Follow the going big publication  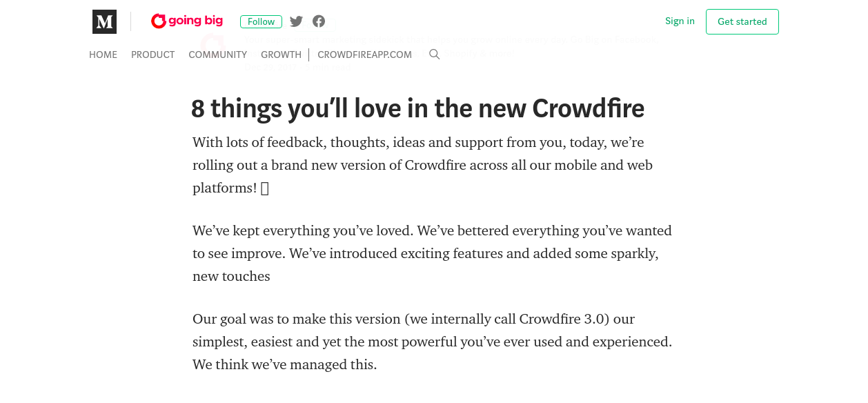tap(261, 21)
